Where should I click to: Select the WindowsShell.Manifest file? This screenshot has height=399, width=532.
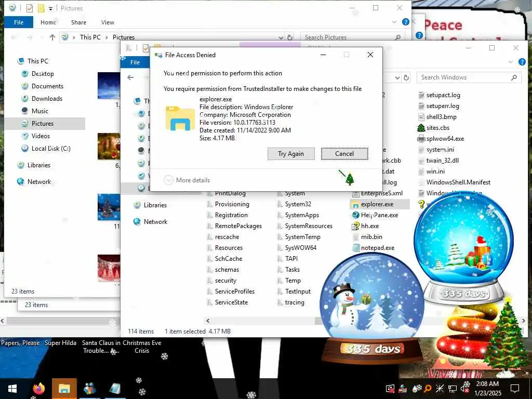[454, 182]
